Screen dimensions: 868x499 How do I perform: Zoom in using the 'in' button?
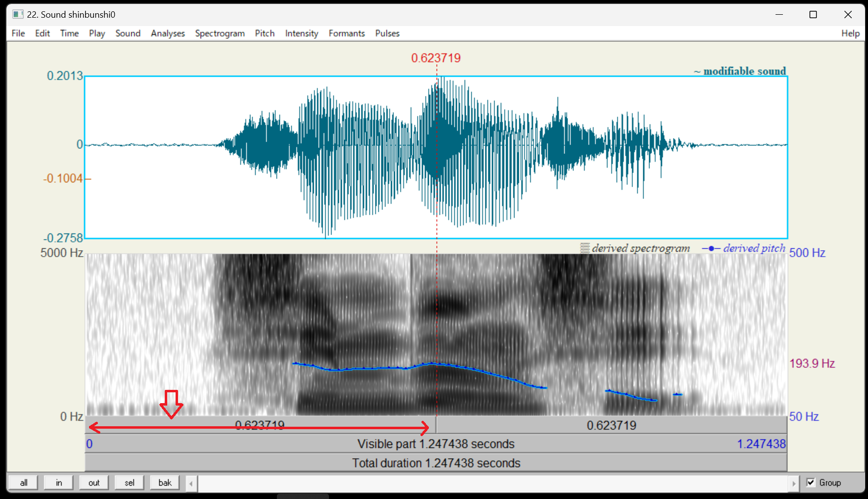point(58,482)
